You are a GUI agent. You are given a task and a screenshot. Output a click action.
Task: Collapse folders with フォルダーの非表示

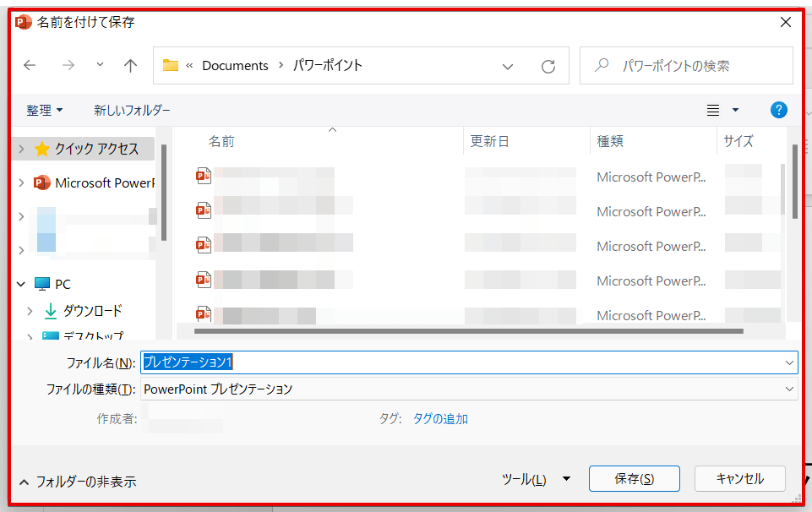coord(78,482)
